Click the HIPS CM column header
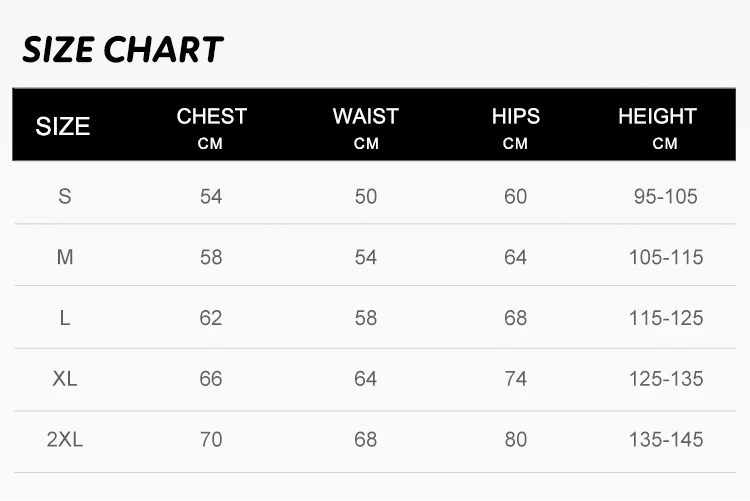 coord(515,127)
